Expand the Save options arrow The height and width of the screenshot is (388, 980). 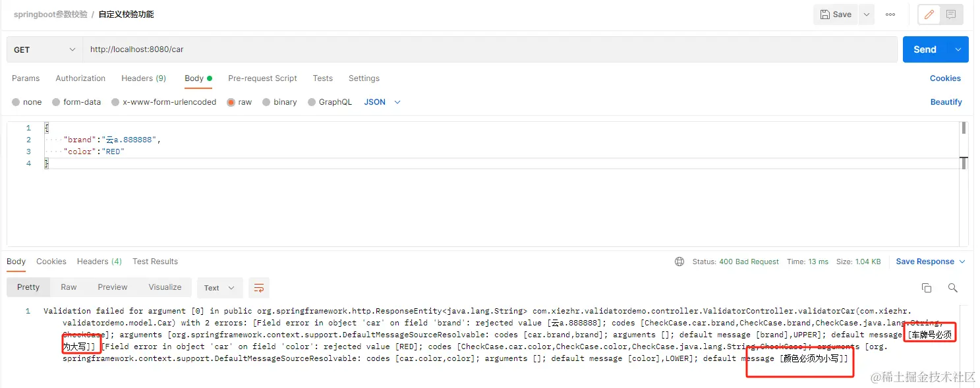tap(867, 14)
